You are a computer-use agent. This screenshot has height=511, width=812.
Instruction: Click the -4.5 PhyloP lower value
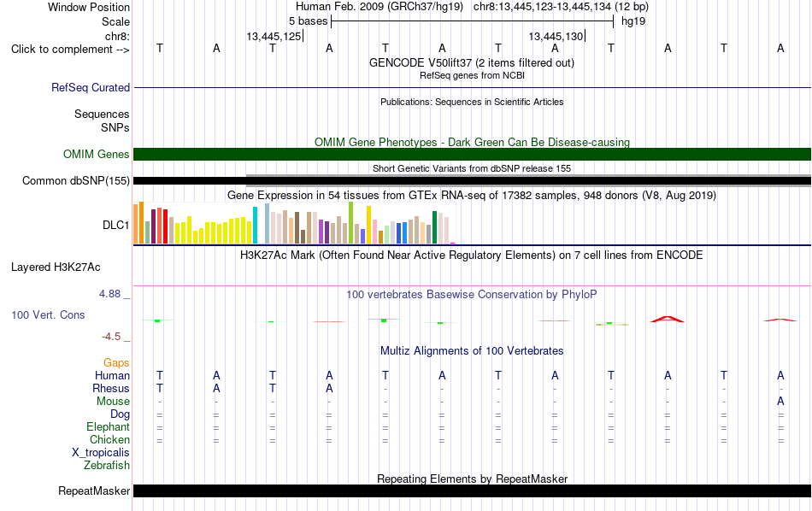pyautogui.click(x=111, y=337)
